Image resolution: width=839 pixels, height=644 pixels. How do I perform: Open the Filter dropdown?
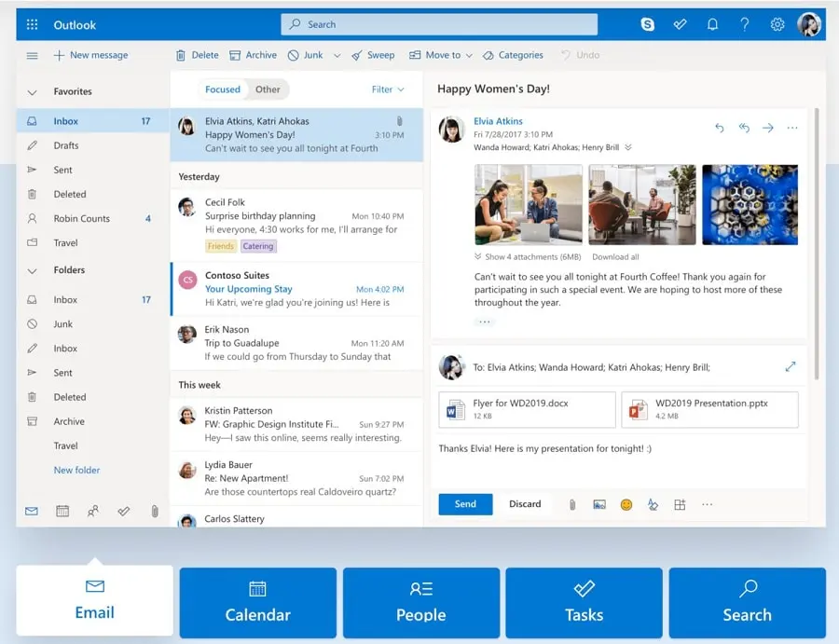(x=388, y=89)
